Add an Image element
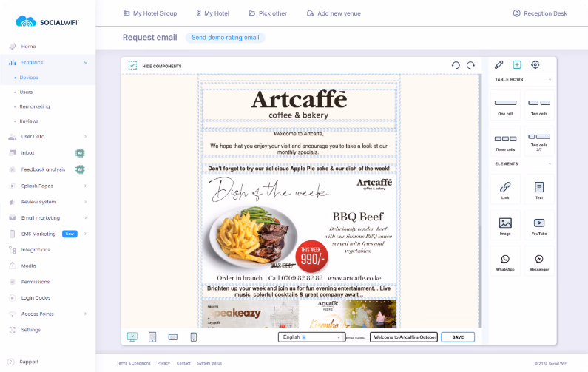Screen dimensions: 588x372 click(505, 226)
